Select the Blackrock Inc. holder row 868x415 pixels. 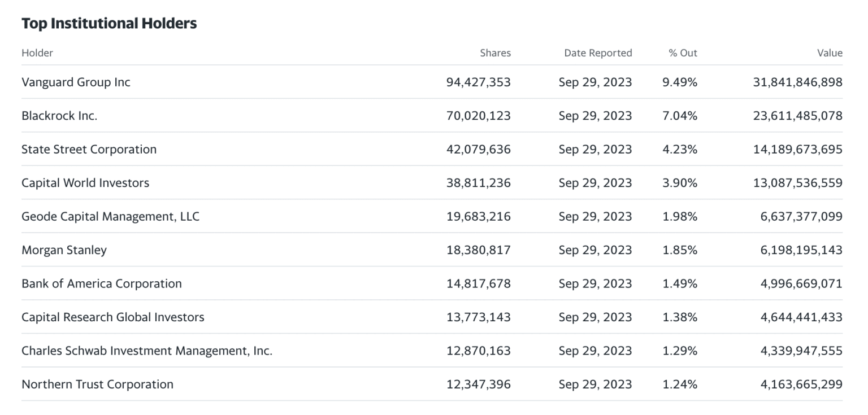point(59,116)
